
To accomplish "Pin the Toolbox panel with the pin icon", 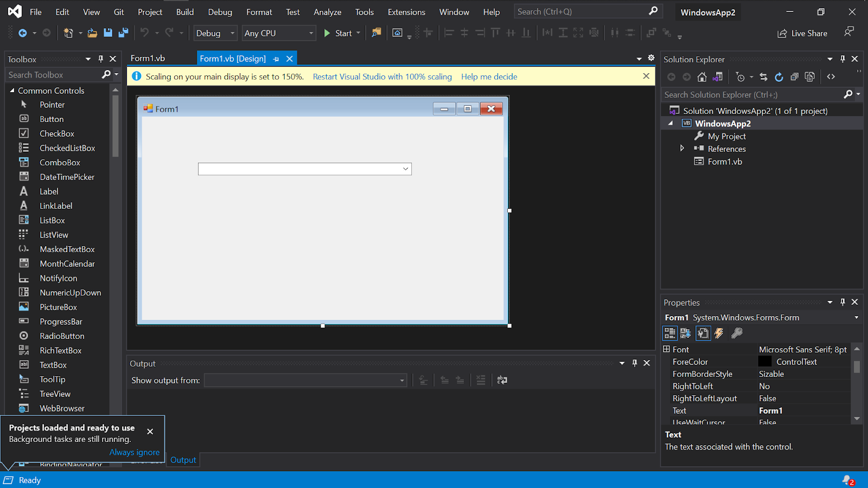I will [100, 59].
